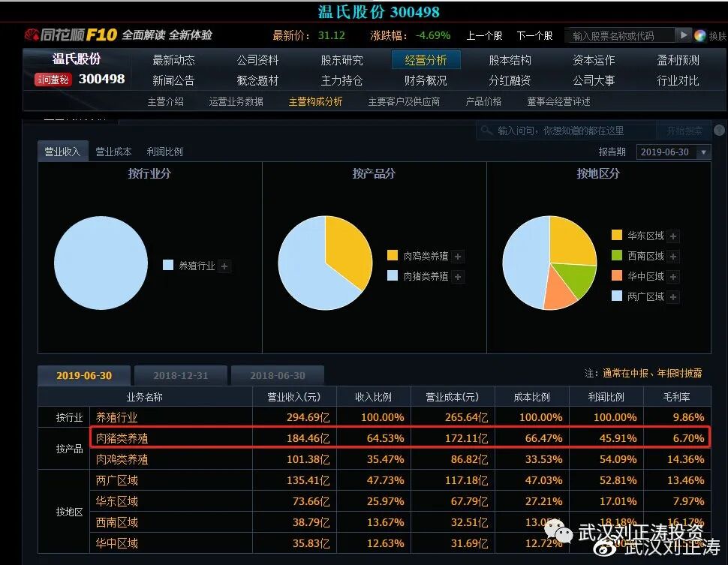
Task: Expand 两广区域 legend plus icon
Action: (x=673, y=296)
